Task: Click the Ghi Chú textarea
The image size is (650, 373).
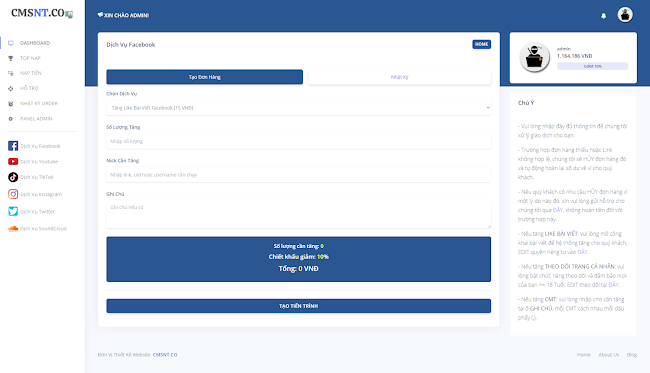Action: coord(298,214)
